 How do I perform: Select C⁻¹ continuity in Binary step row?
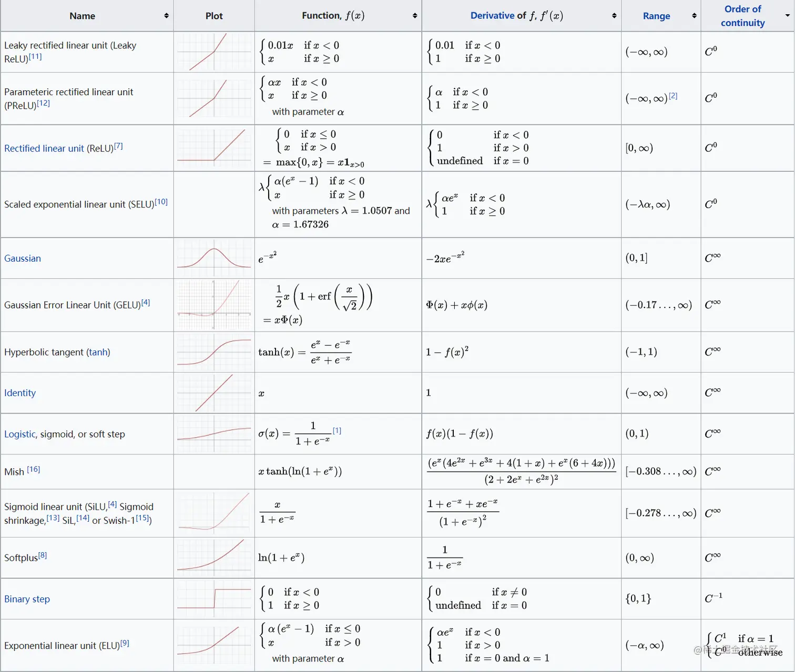(x=714, y=598)
